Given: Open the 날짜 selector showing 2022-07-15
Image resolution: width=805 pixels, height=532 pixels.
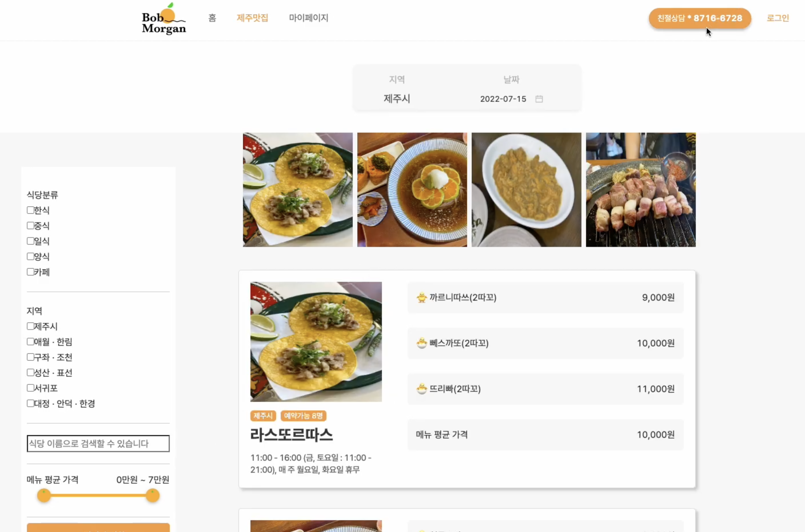Looking at the screenshot, I should (503, 99).
